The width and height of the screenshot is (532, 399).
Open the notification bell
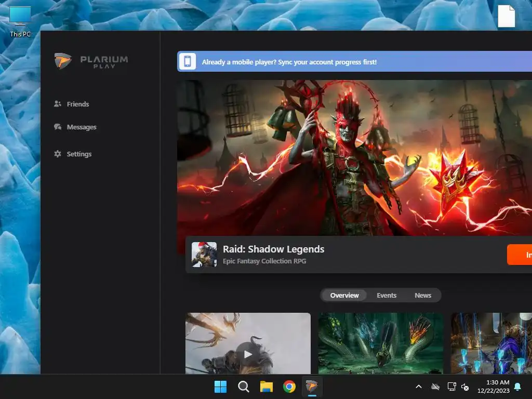coord(518,387)
